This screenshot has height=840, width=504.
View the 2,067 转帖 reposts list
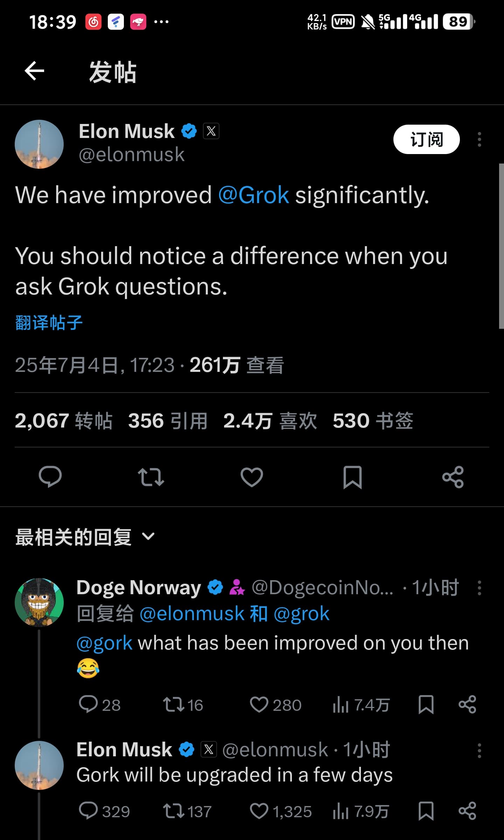[63, 421]
